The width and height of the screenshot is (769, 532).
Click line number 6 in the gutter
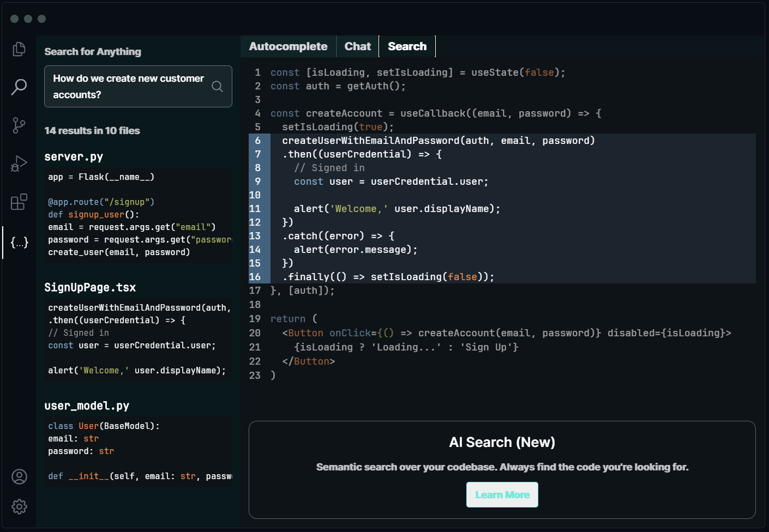tap(257, 141)
